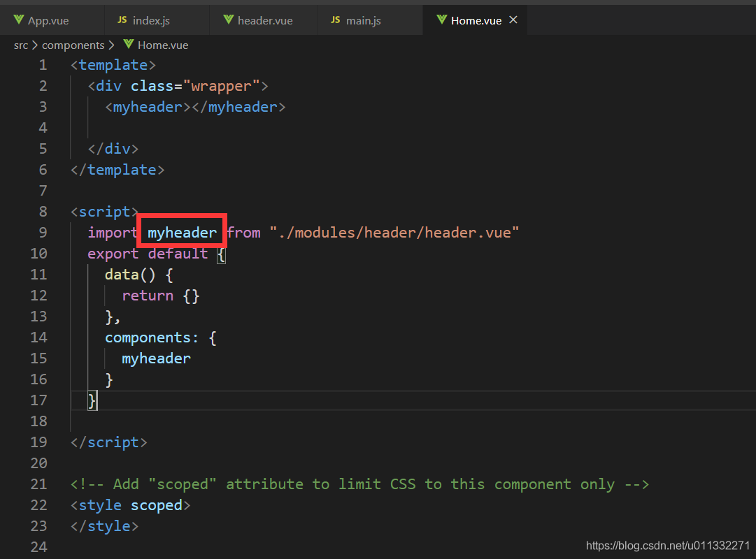Click the closing /template tag
Viewport: 756px width, 559px height.
click(x=117, y=170)
